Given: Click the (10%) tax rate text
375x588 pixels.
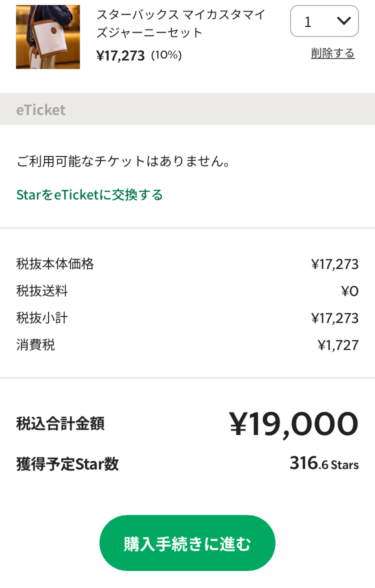Looking at the screenshot, I should pyautogui.click(x=166, y=55).
